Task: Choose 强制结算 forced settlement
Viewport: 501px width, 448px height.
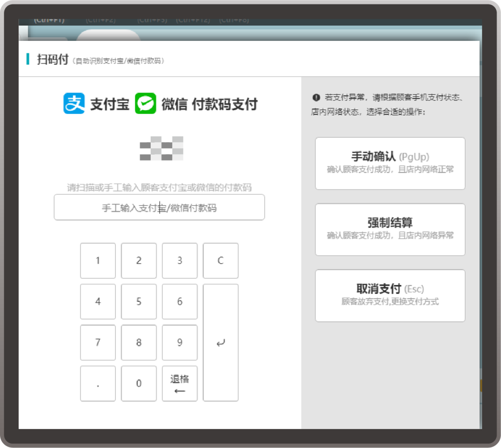Action: [390, 230]
